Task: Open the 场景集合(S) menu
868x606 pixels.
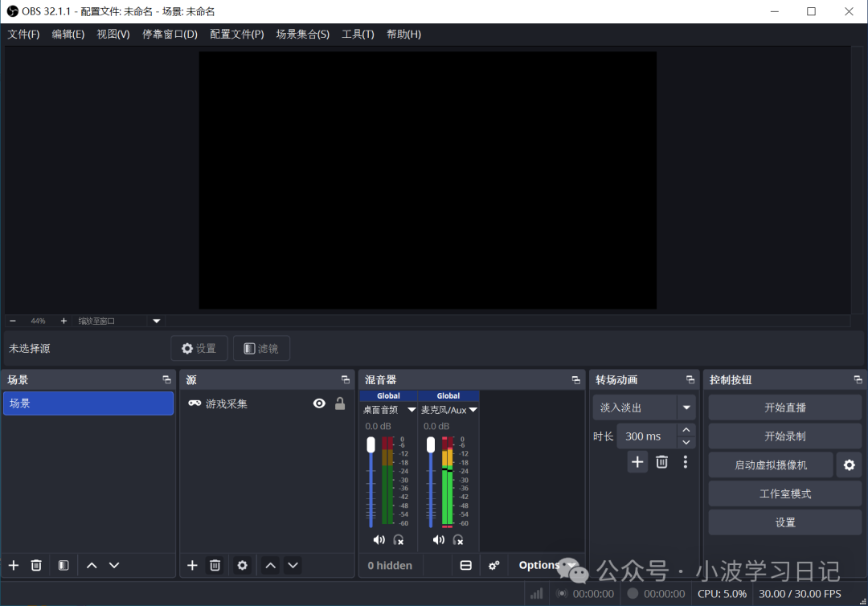Action: [x=302, y=34]
